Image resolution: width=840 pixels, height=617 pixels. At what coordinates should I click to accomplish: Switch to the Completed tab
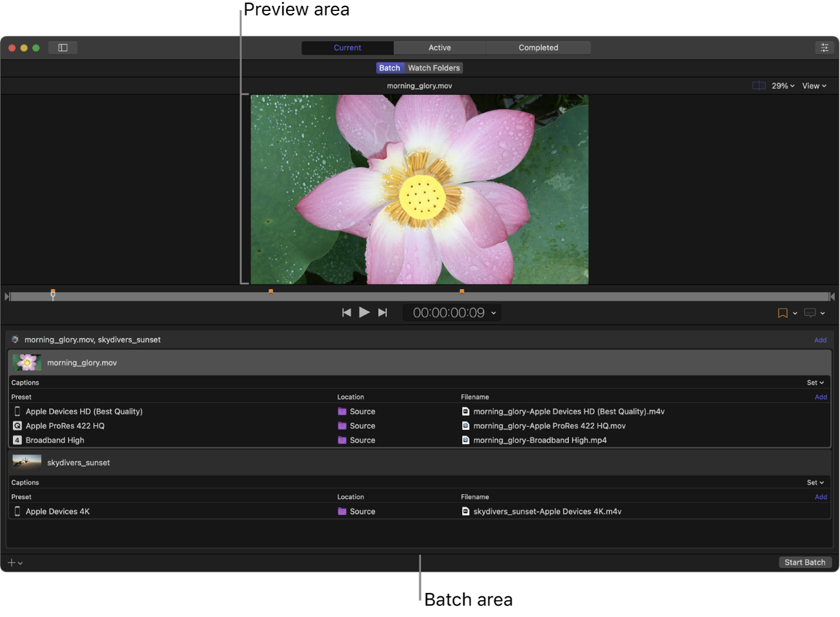pos(538,47)
